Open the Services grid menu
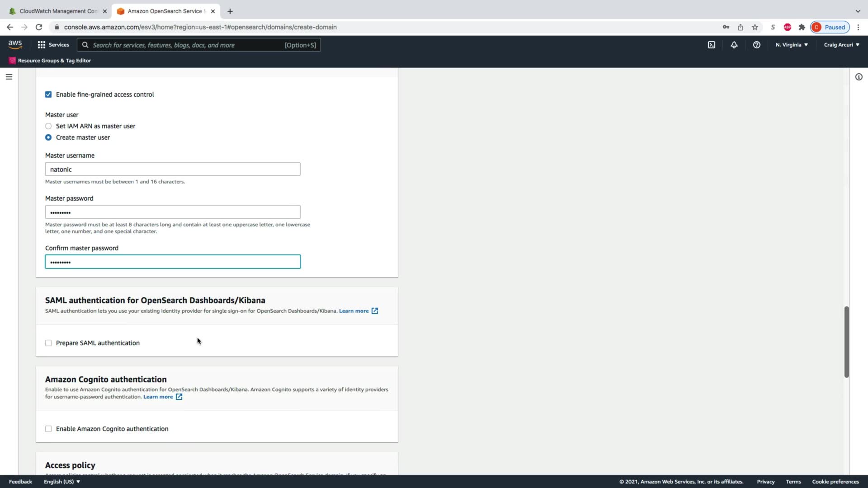Viewport: 868px width, 488px height. pos(53,45)
